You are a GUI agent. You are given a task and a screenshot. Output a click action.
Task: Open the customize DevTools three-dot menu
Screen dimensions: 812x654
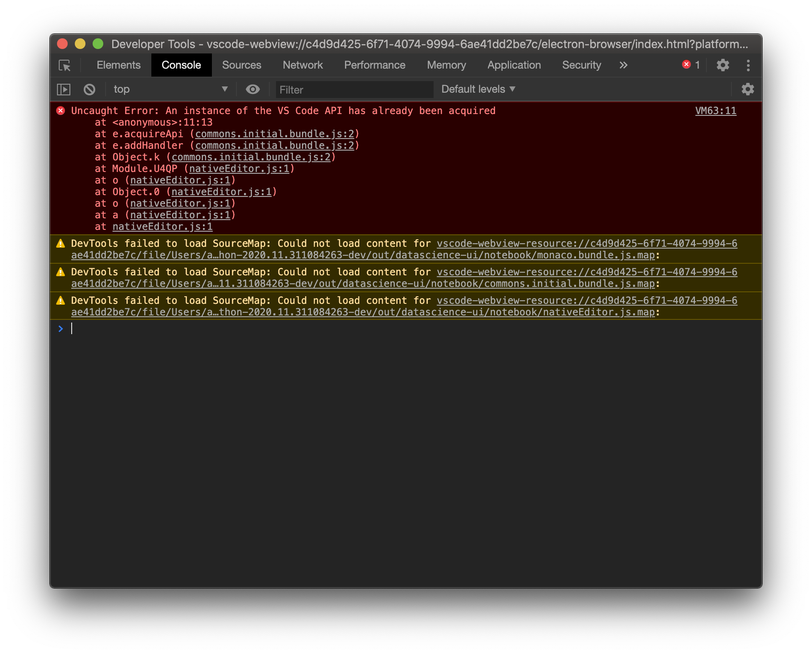[x=748, y=65]
